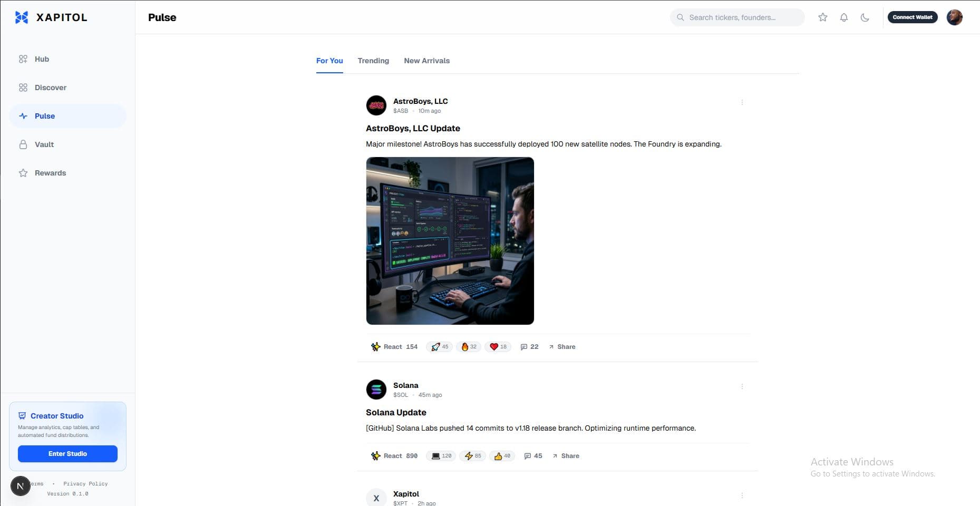Toggle dark mode moon icon
Viewport: 980px width, 506px height.
pyautogui.click(x=865, y=17)
